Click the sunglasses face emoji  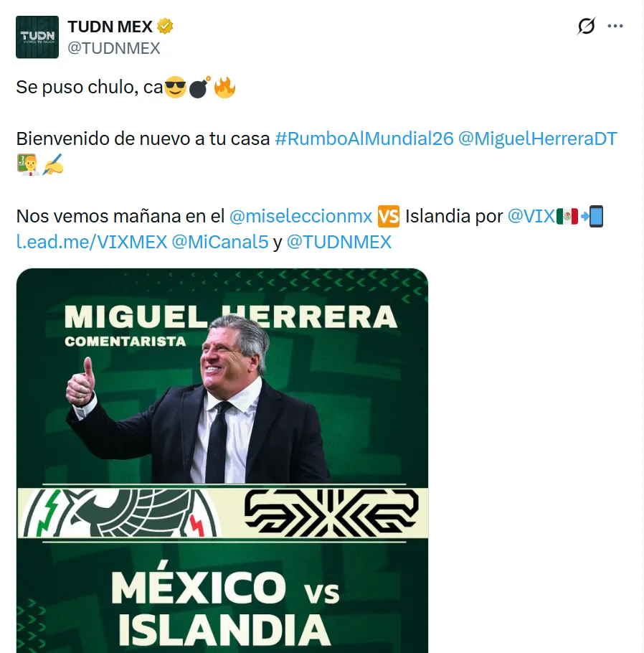coord(175,88)
